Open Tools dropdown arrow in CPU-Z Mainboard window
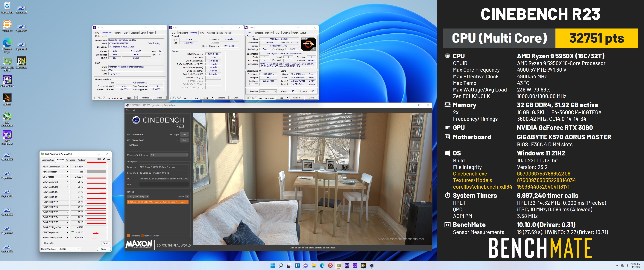The height and width of the screenshot is (270, 644). pyautogui.click(x=136, y=98)
